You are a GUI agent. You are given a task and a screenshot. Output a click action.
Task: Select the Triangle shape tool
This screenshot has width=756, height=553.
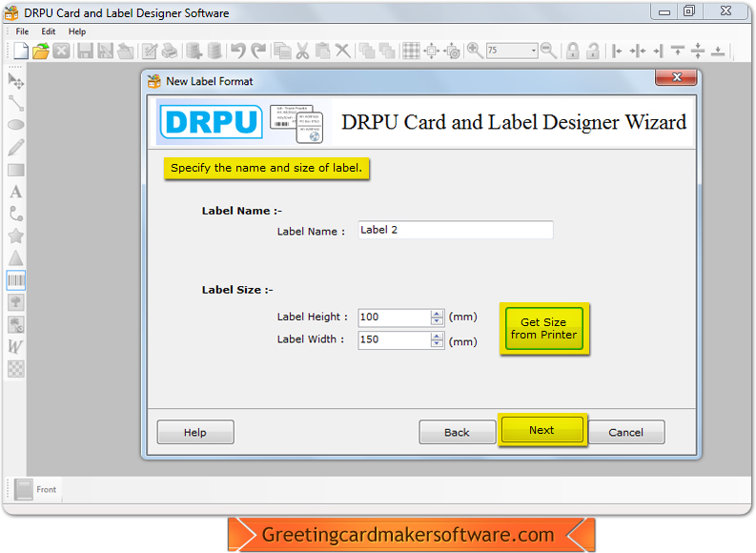coord(16,258)
